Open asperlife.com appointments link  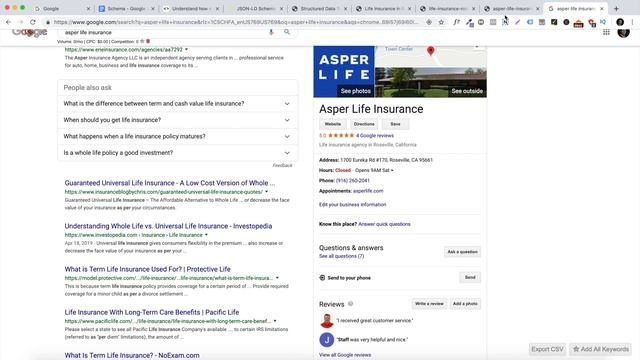(x=368, y=191)
